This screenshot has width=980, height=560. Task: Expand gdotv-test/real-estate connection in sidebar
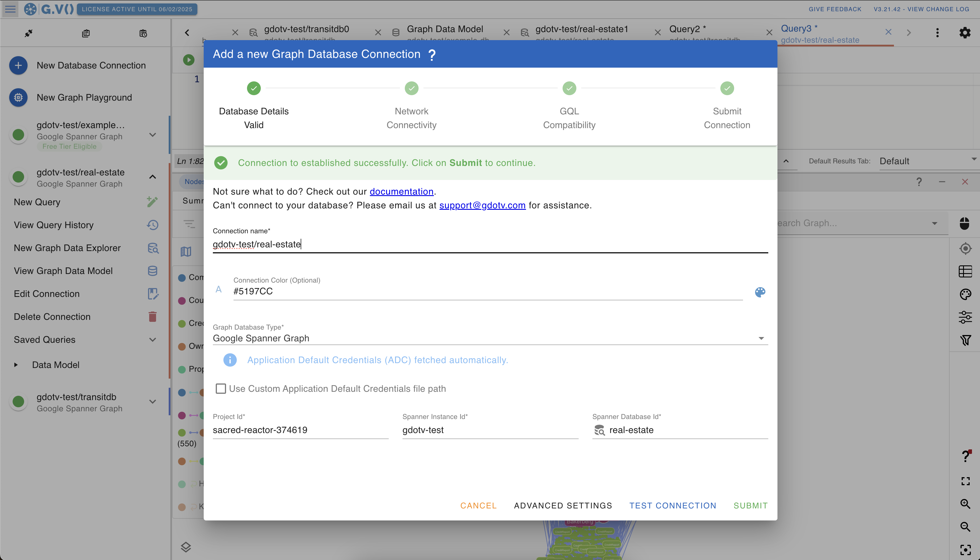[153, 177]
